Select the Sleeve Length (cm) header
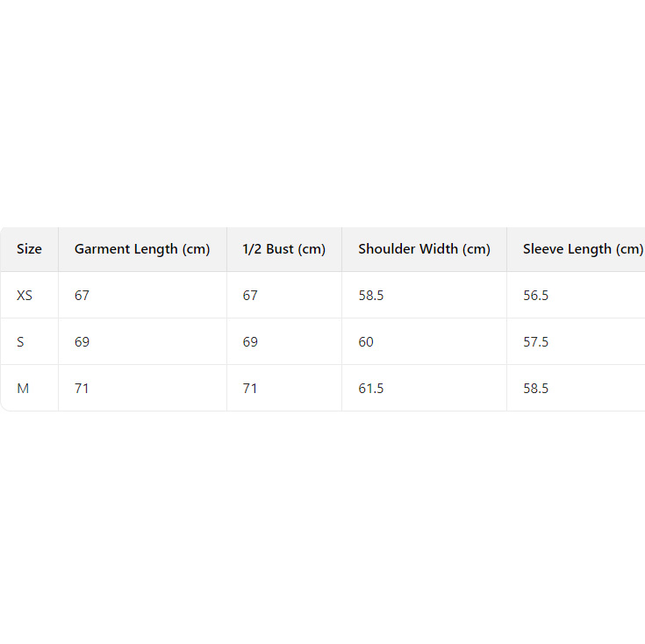This screenshot has width=645, height=644. point(583,249)
